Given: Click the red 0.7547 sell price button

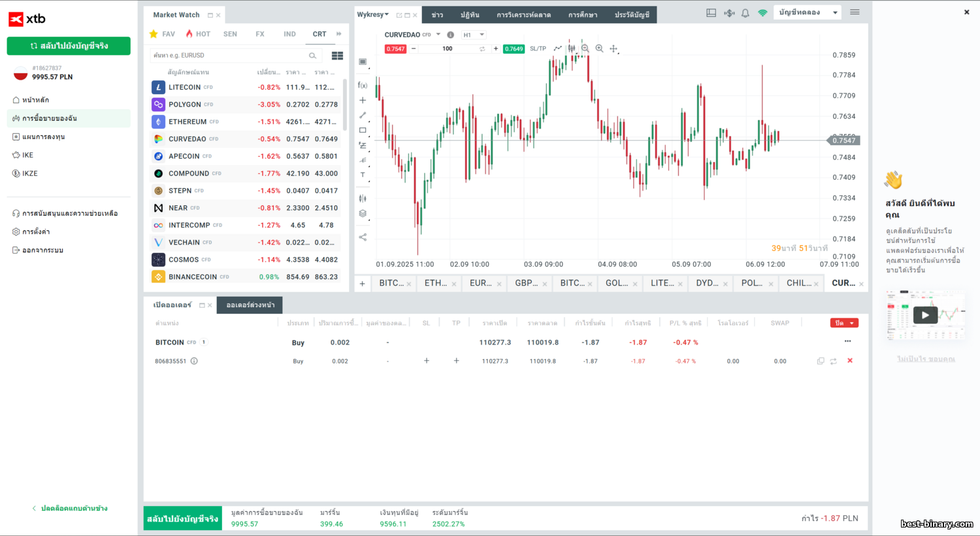Looking at the screenshot, I should coord(395,49).
